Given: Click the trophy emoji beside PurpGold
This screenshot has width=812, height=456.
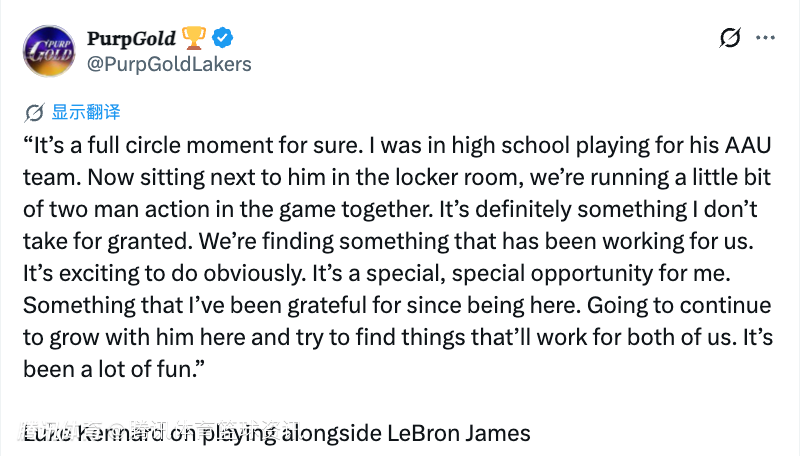Looking at the screenshot, I should point(194,39).
